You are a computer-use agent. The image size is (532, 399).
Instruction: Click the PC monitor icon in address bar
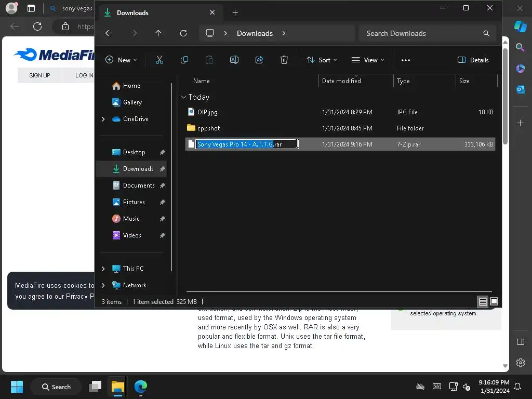210,33
